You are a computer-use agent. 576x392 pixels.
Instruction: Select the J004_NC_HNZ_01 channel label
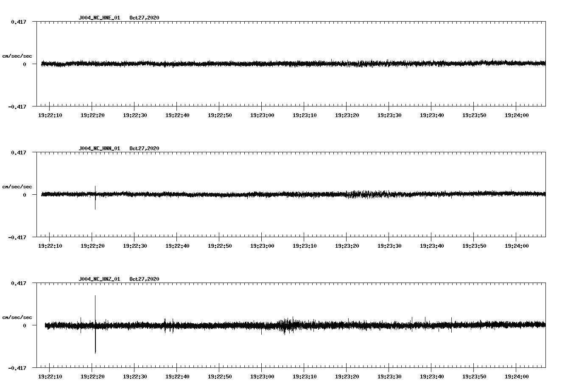[99, 279]
